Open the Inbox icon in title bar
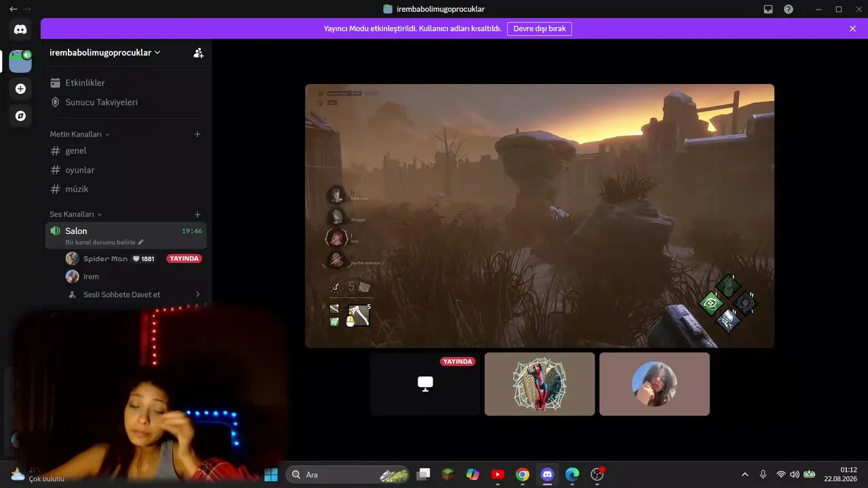Screen dimensions: 868x488 pos(768,9)
